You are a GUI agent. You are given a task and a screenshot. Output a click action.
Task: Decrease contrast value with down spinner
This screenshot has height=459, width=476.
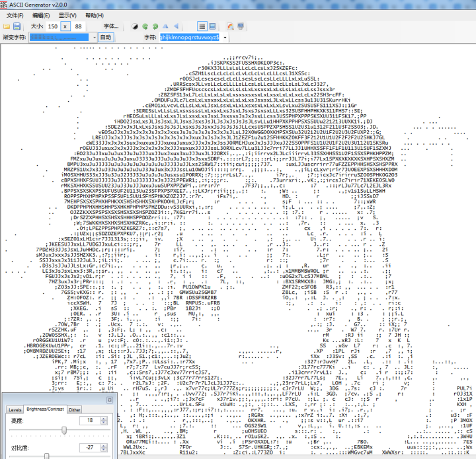click(x=104, y=449)
